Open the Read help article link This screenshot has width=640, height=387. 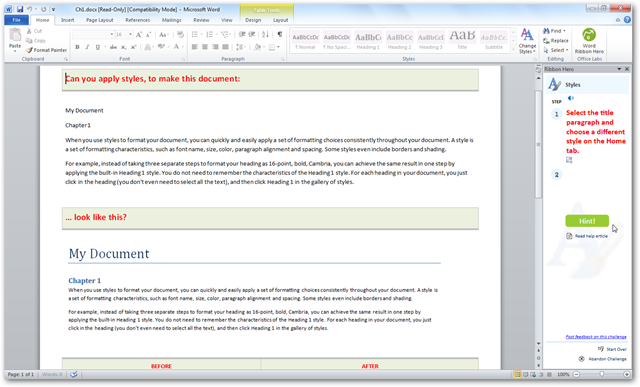(587, 236)
